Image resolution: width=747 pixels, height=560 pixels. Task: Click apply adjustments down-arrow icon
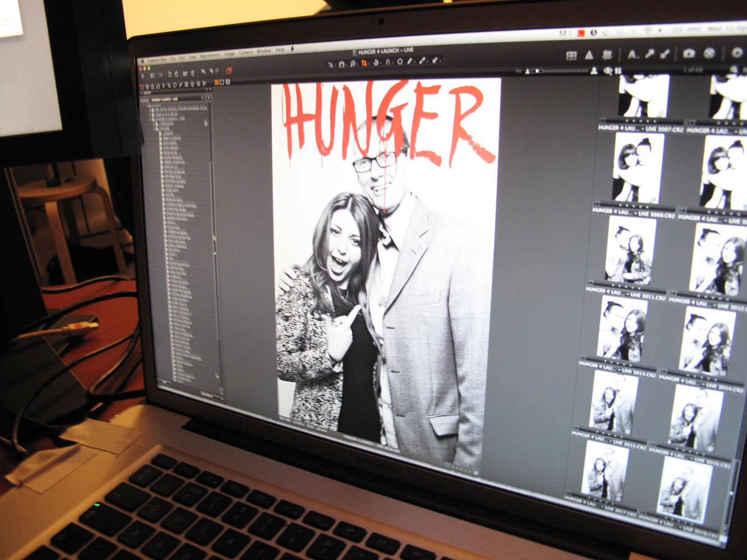pos(665,54)
